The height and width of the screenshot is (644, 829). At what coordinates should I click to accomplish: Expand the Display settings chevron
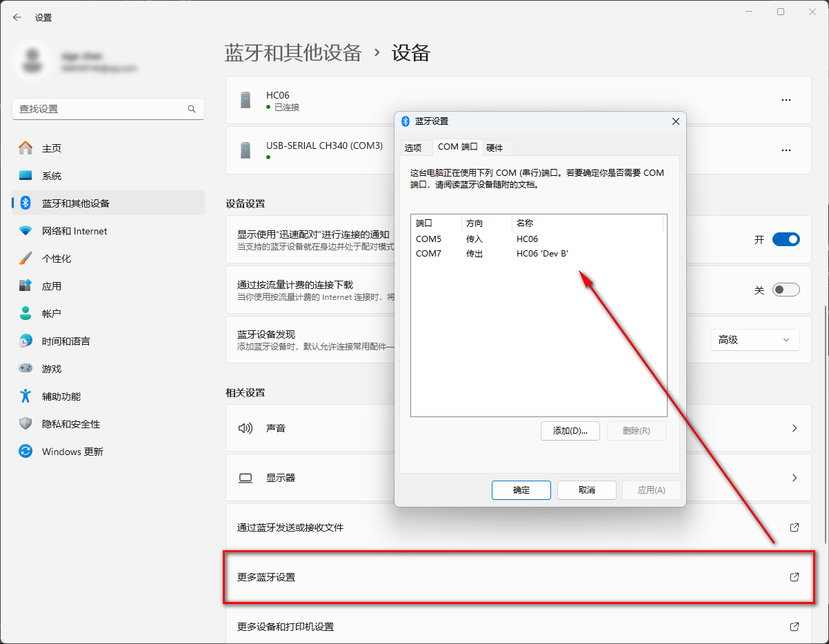click(795, 478)
